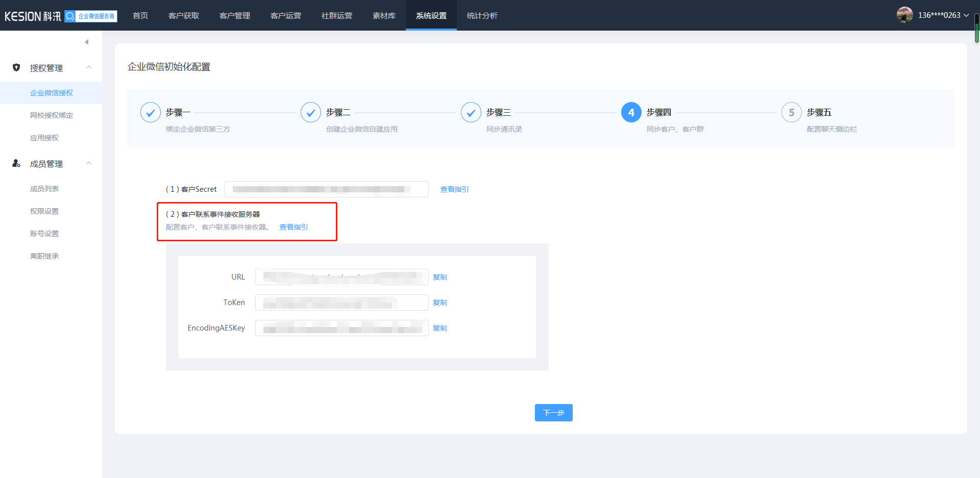
Task: Click the user avatar in top right
Action: (904, 15)
